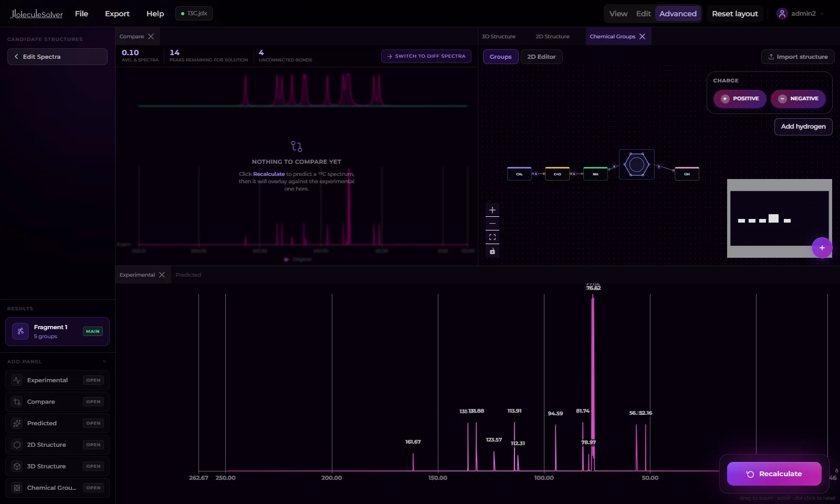Select the 2D Editor view toggle

click(x=541, y=57)
